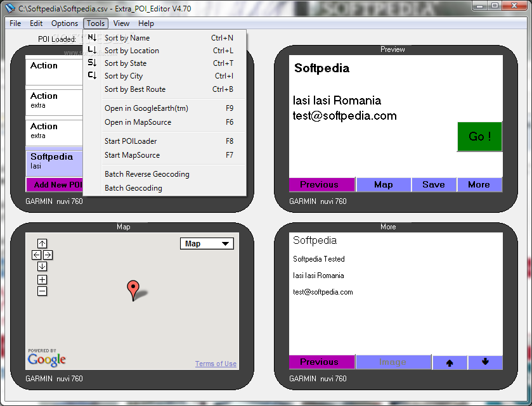Click Previous in the More panel
The width and height of the screenshot is (532, 406).
322,362
